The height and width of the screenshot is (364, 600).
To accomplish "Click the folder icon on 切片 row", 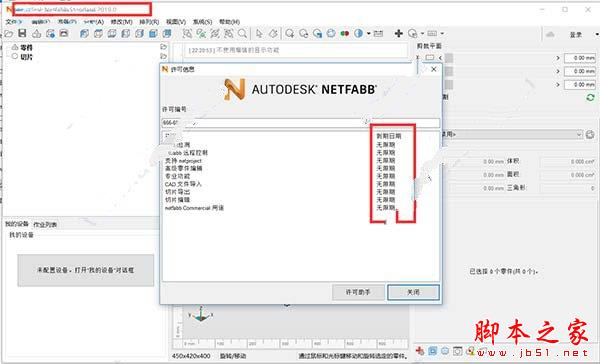I will (x=163, y=56).
